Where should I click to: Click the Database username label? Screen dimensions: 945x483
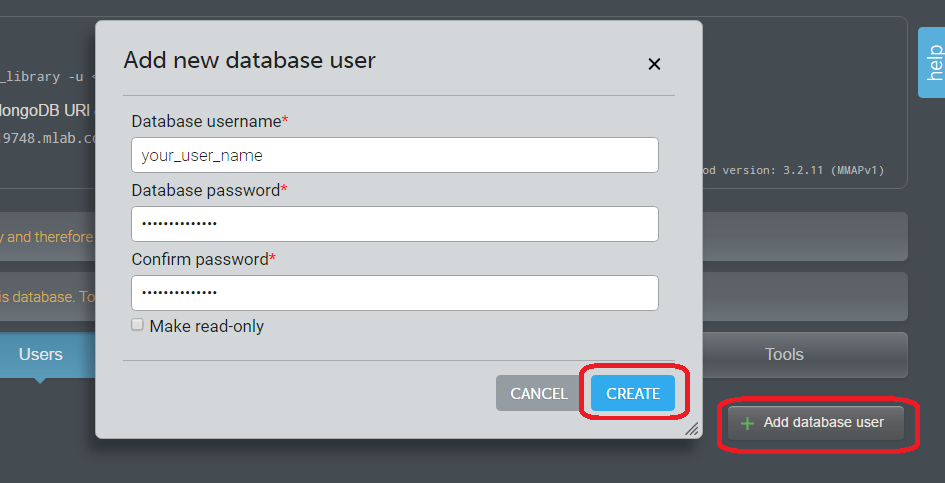pyautogui.click(x=206, y=121)
